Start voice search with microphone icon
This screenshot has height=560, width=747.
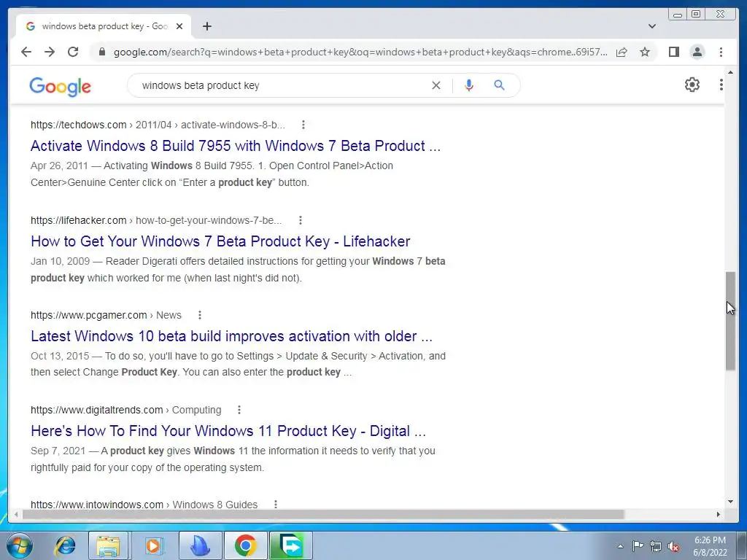469,85
